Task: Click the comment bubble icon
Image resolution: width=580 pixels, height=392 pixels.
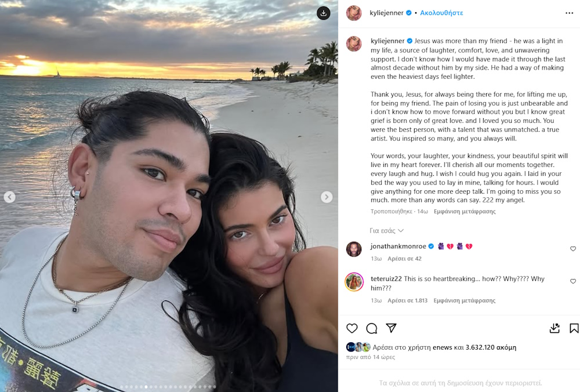Action: (x=371, y=328)
